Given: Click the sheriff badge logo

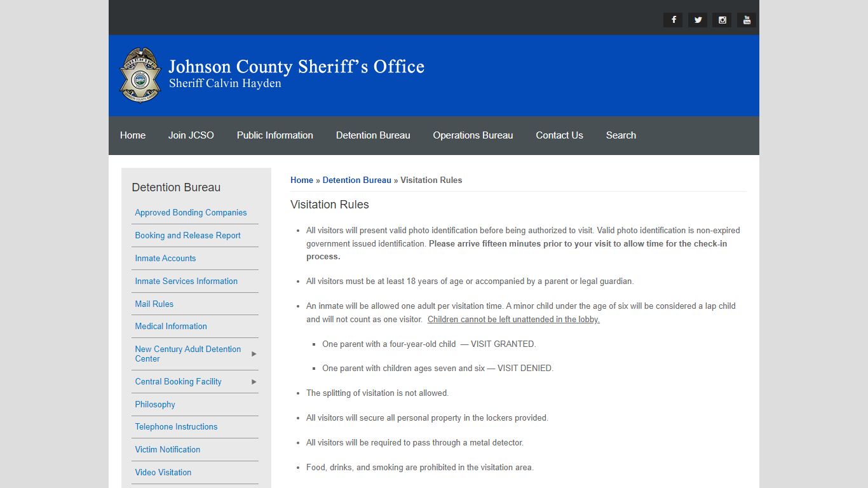Looking at the screenshot, I should click(x=140, y=75).
